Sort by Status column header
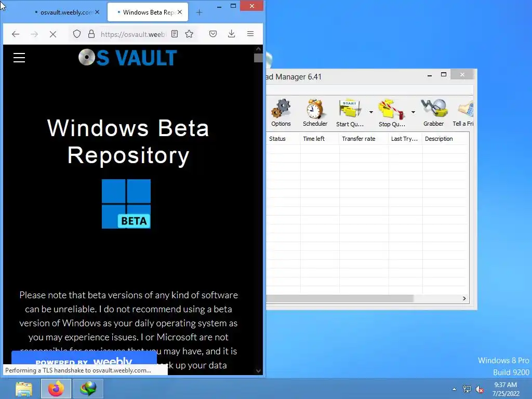532x399 pixels. (283, 139)
